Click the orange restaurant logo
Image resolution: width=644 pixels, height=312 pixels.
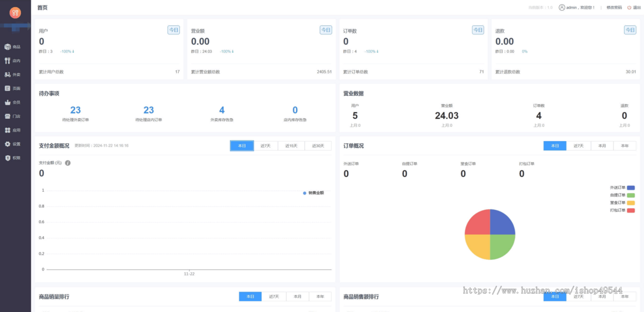[x=15, y=12]
